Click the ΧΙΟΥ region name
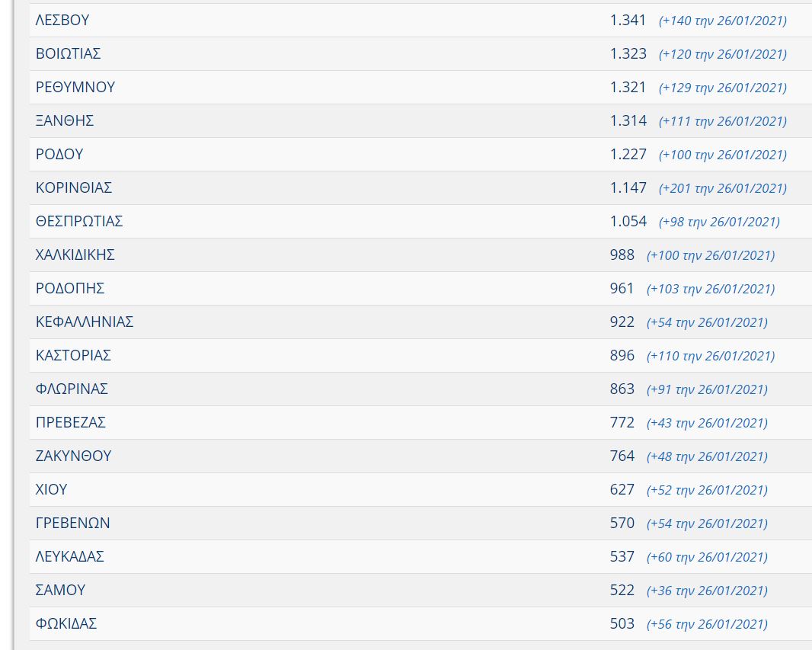The height and width of the screenshot is (650, 812). pyautogui.click(x=52, y=490)
